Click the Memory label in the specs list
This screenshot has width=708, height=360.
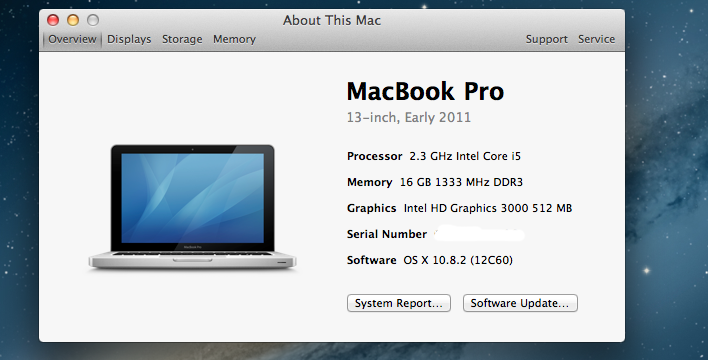pos(369,182)
